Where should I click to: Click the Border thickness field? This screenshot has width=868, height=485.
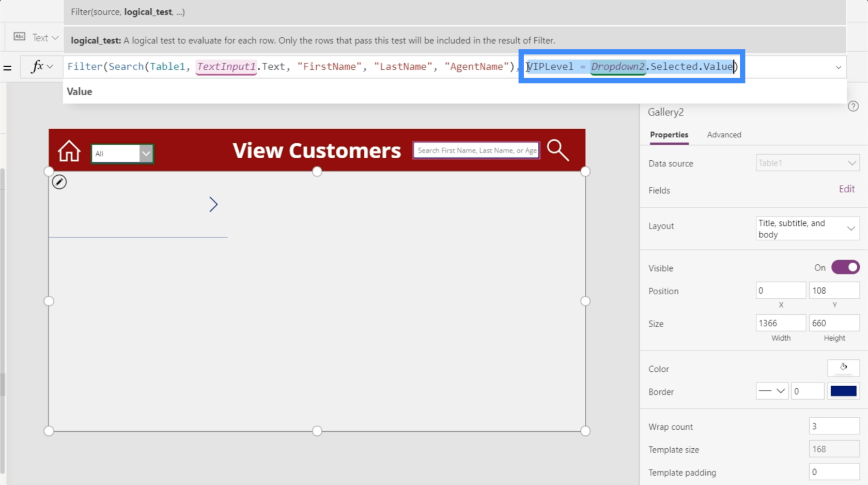pos(808,391)
